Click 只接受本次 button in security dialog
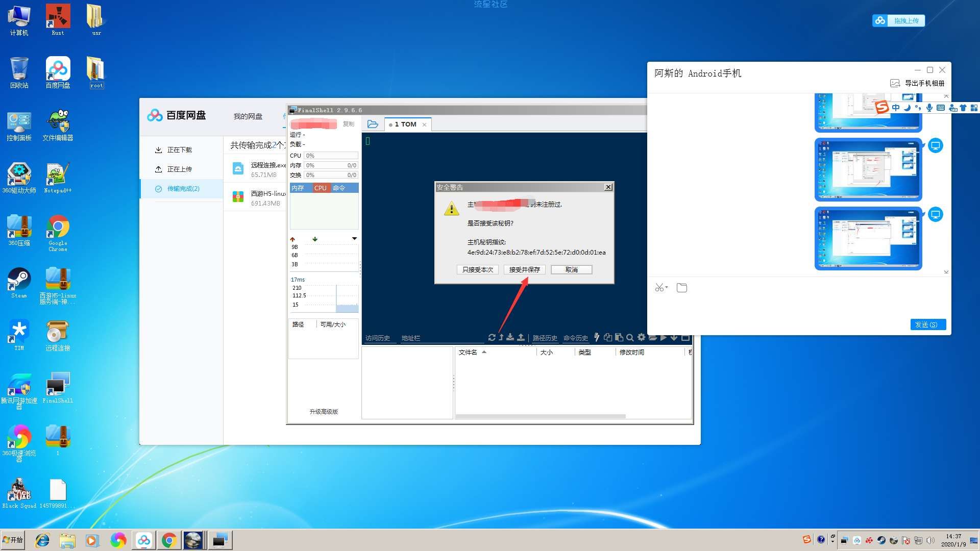 click(477, 270)
